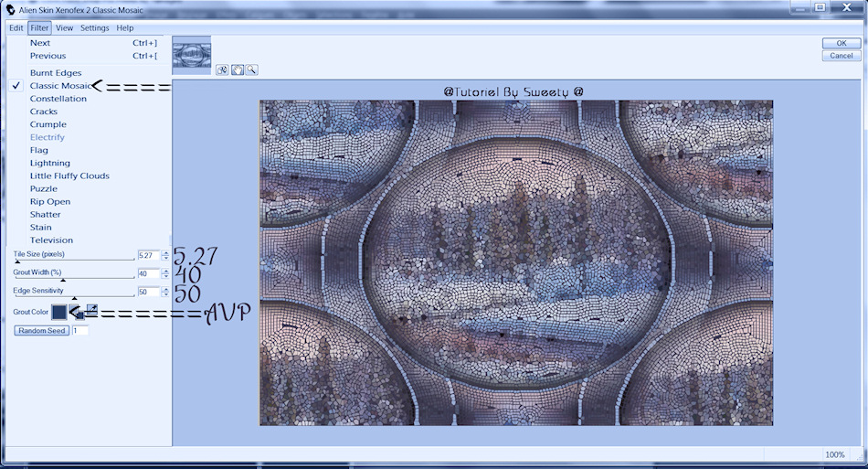Screen dimensions: 868x469
Task: Click the Filter menu
Action: point(39,27)
